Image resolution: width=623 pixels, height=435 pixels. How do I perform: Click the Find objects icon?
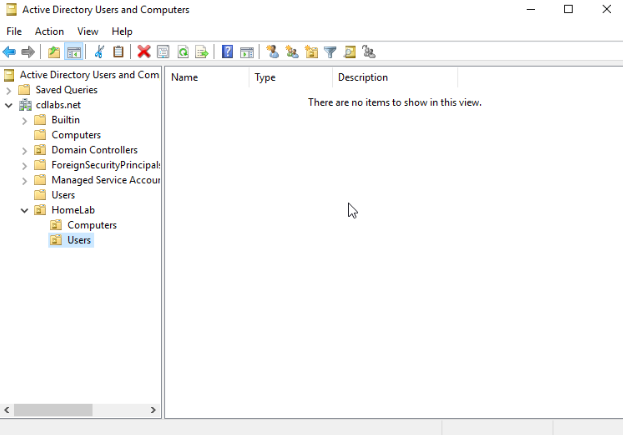(350, 52)
